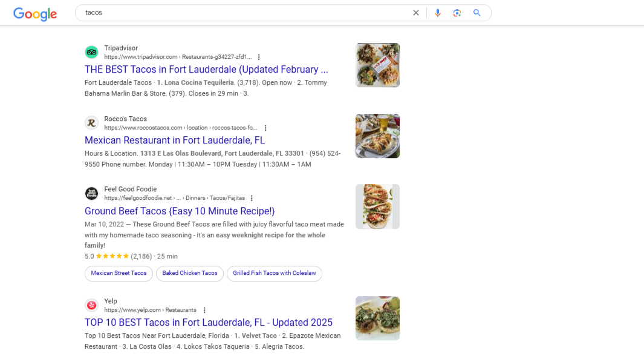Open Ground Beef Tacos recipe link
The height and width of the screenshot is (356, 644).
tap(180, 211)
